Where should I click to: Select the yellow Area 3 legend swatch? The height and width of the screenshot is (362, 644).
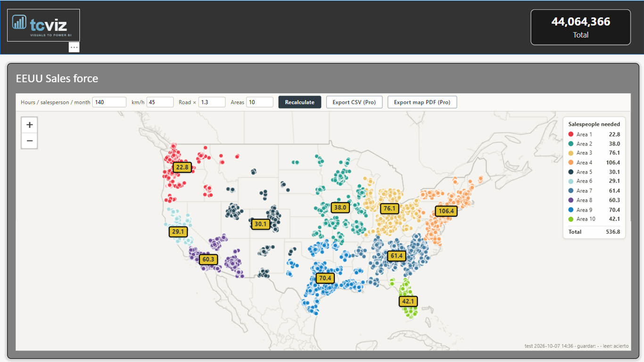click(x=571, y=153)
